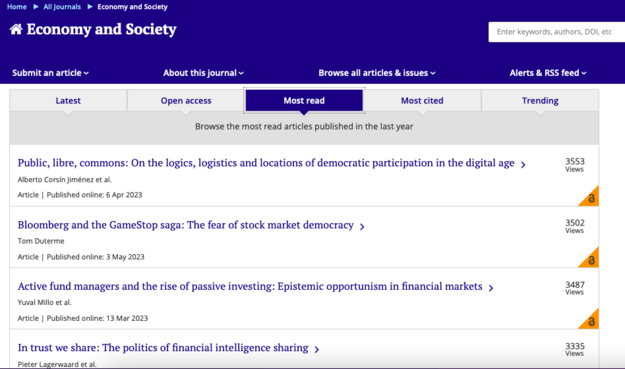Click open access badge on Public, libre, commons article
The image size is (625, 369).
click(x=590, y=197)
